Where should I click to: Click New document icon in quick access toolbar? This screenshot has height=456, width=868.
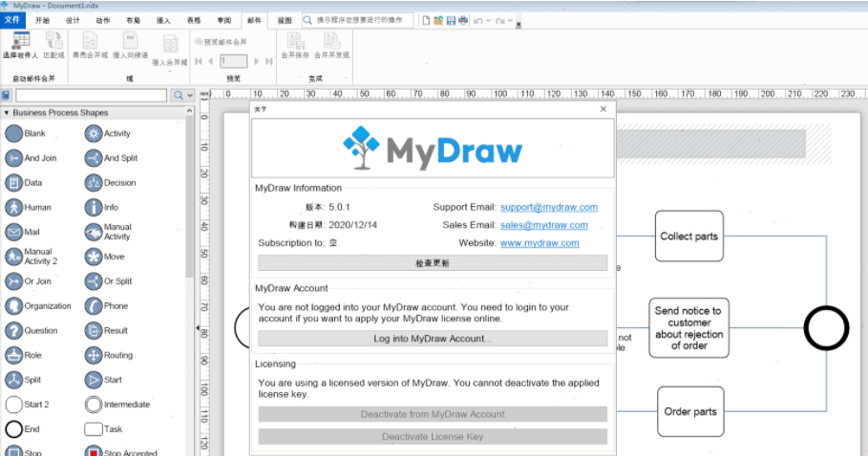[426, 21]
